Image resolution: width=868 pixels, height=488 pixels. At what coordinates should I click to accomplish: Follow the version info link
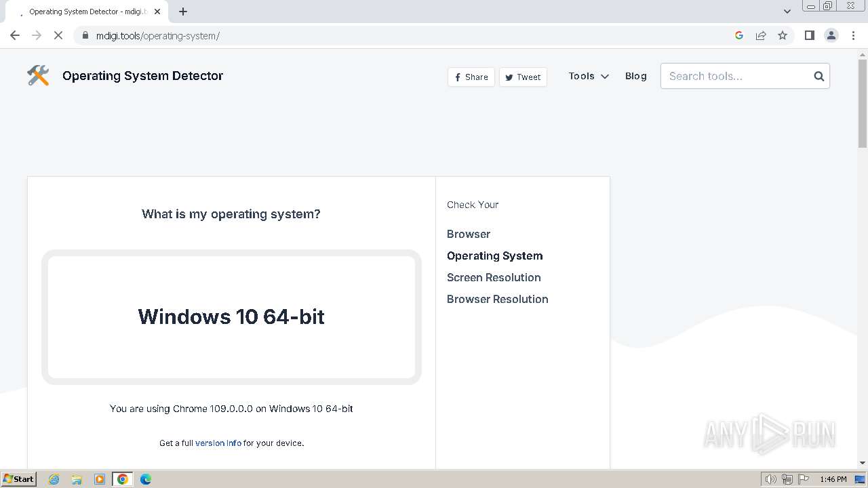point(218,443)
